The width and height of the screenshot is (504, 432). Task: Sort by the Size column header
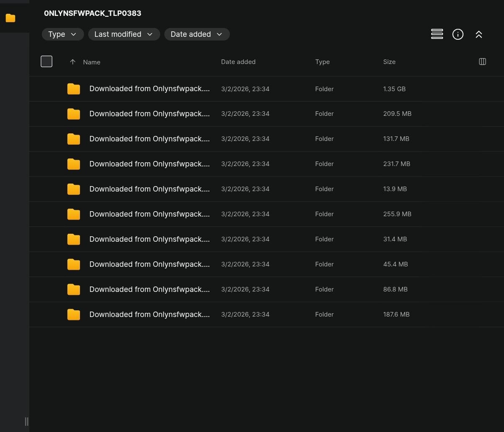click(389, 61)
